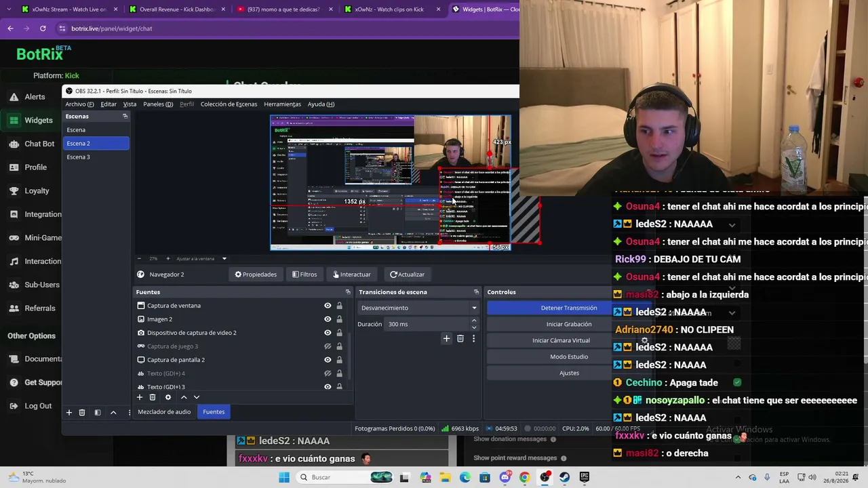
Task: Increase the transition duration value
Action: click(x=474, y=321)
